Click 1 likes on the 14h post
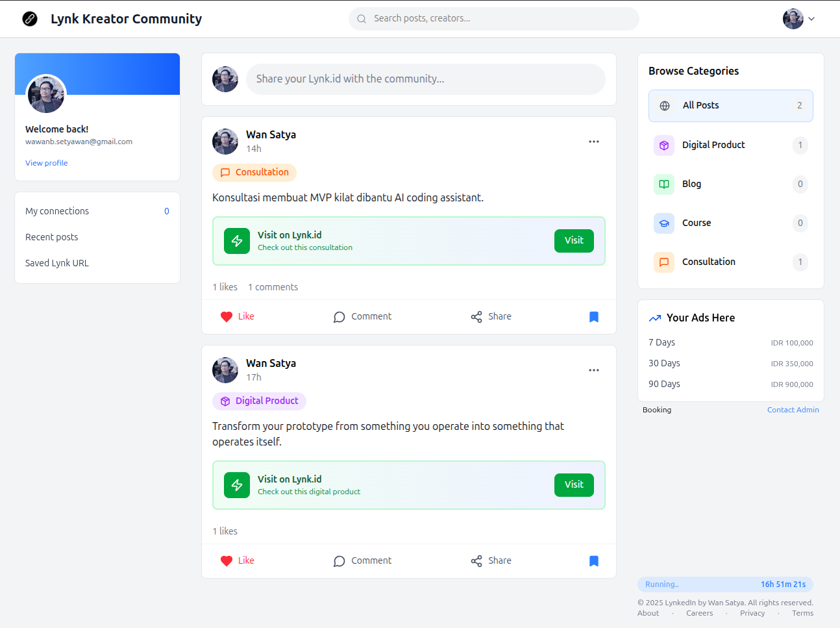 [225, 287]
